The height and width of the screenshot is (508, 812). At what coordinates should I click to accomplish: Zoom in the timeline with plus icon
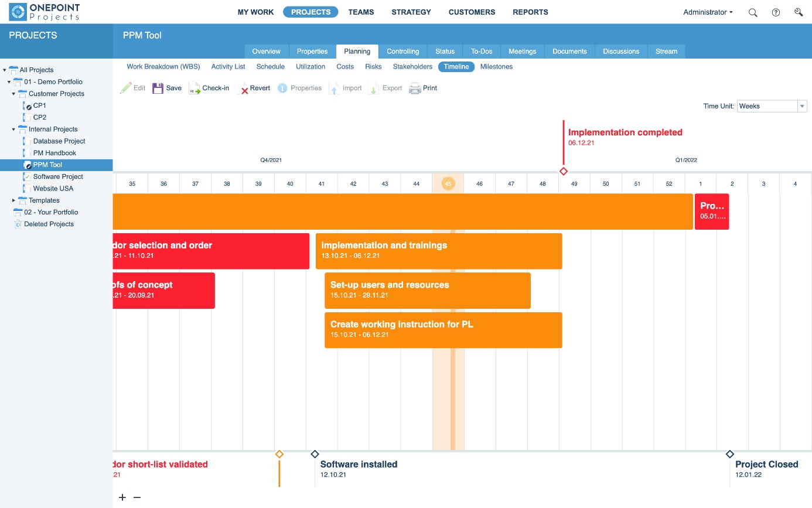pyautogui.click(x=122, y=497)
